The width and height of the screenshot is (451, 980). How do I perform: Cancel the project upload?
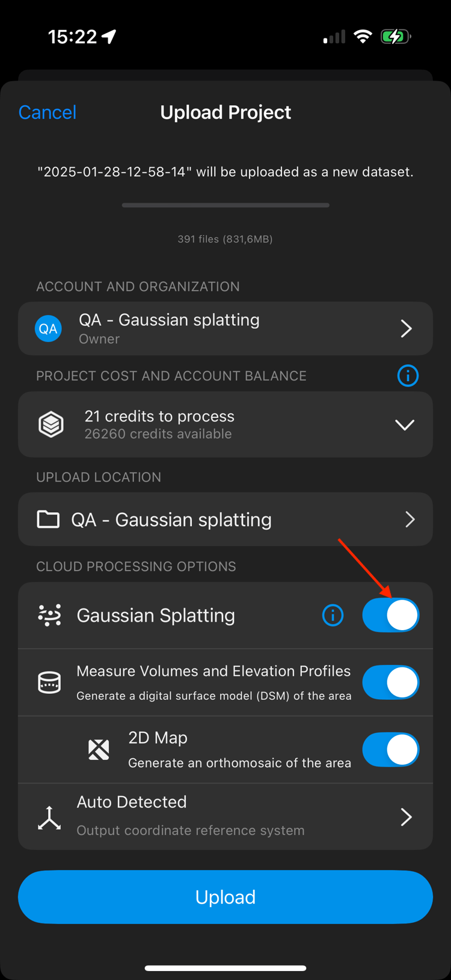tap(47, 112)
